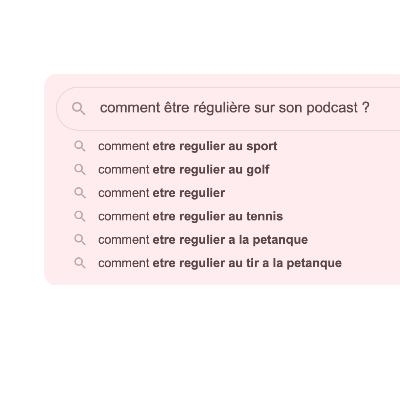Click the magnifier beside 'regulier a la petanque'

(x=80, y=239)
